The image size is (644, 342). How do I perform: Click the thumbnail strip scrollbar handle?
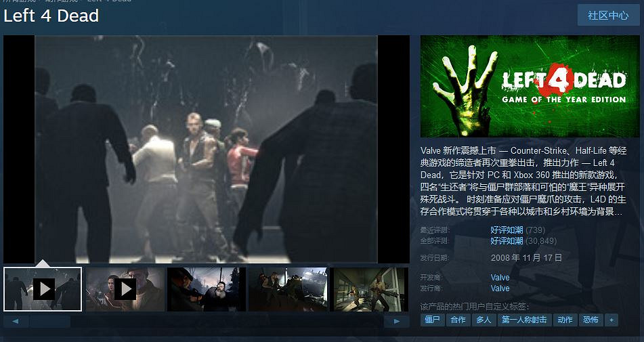(x=50, y=321)
